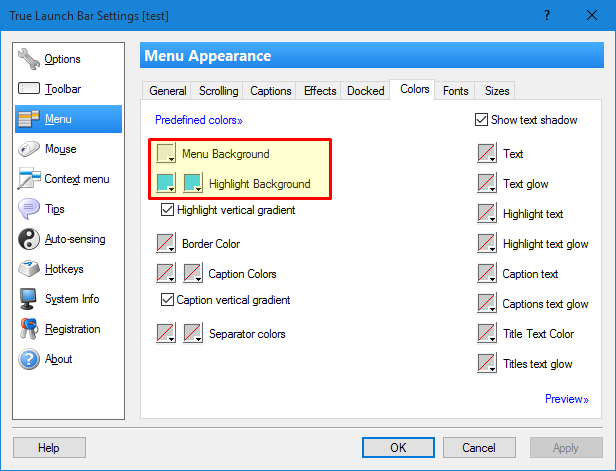
Task: Open Auto-sensing settings
Action: tap(74, 239)
